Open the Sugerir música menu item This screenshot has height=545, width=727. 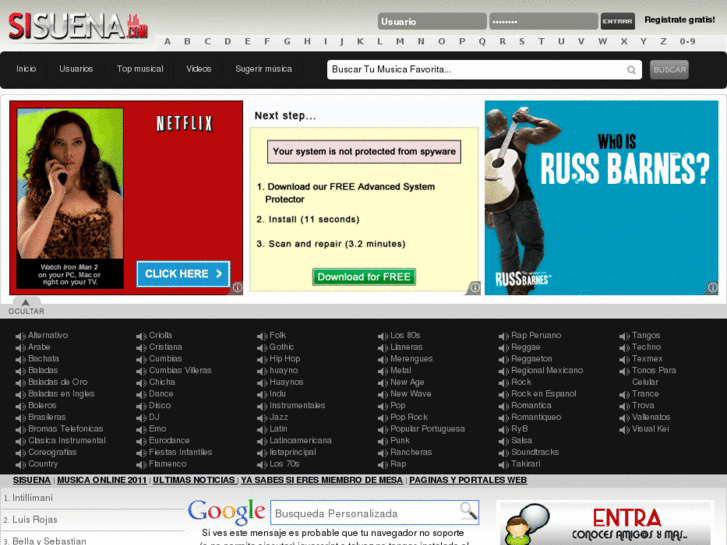[263, 69]
